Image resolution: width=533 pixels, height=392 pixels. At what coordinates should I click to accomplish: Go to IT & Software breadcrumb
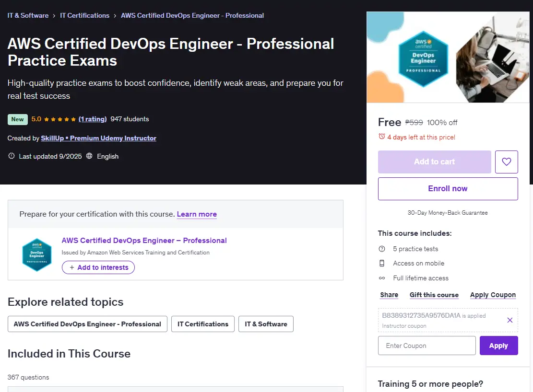(x=28, y=16)
